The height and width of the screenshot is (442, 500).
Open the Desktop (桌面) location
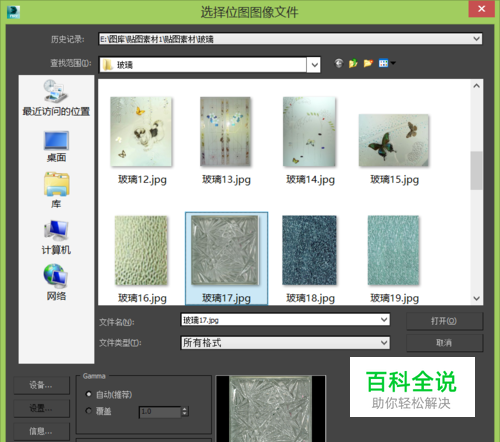pos(56,147)
